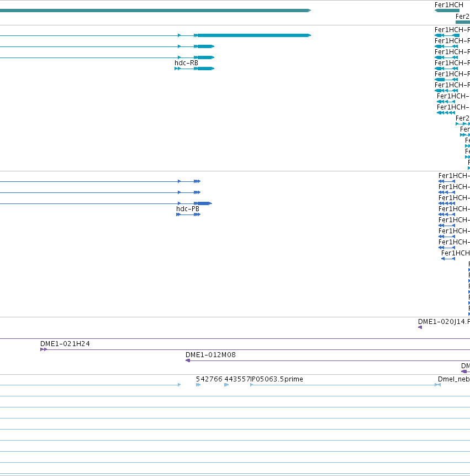The height and width of the screenshot is (476, 470).
Task: Select the IP05063.5prime alignment line
Action: click(345, 385)
